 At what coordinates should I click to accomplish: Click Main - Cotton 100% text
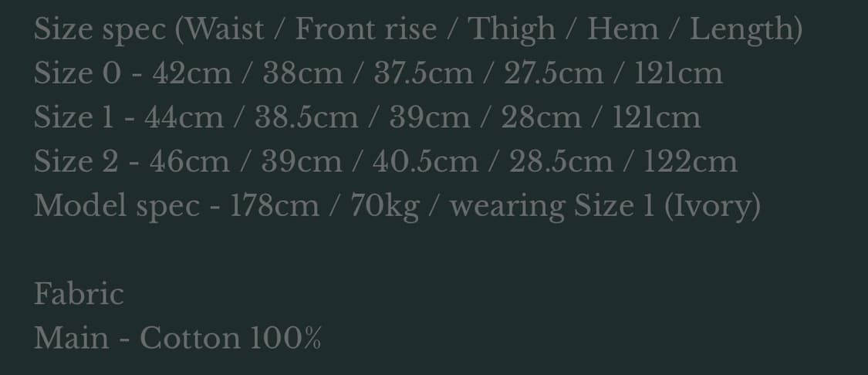(x=177, y=339)
